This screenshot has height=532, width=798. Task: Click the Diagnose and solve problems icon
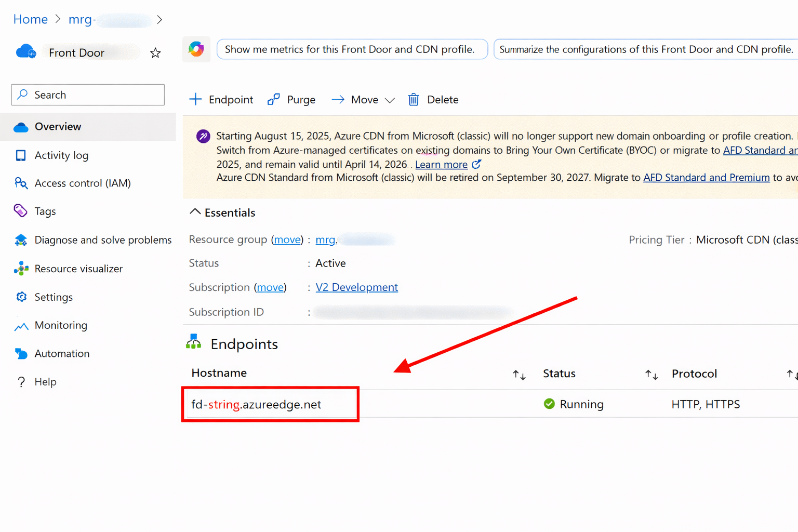[x=21, y=240]
